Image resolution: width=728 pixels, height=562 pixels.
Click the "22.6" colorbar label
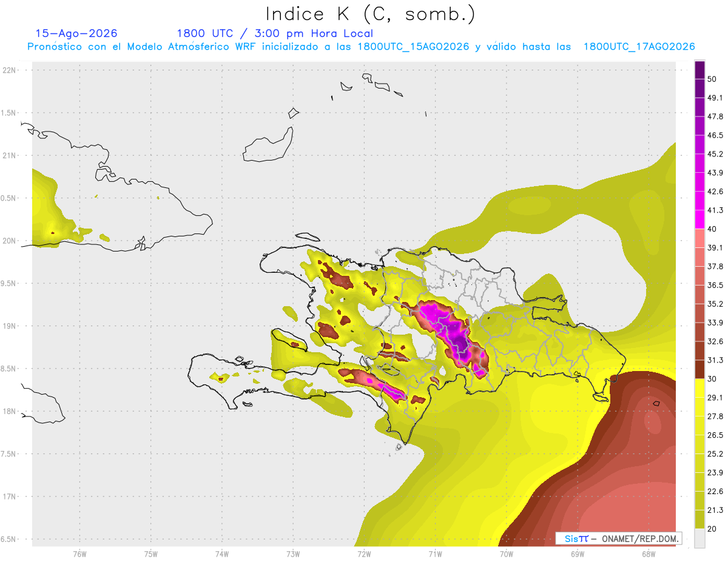[x=715, y=492]
